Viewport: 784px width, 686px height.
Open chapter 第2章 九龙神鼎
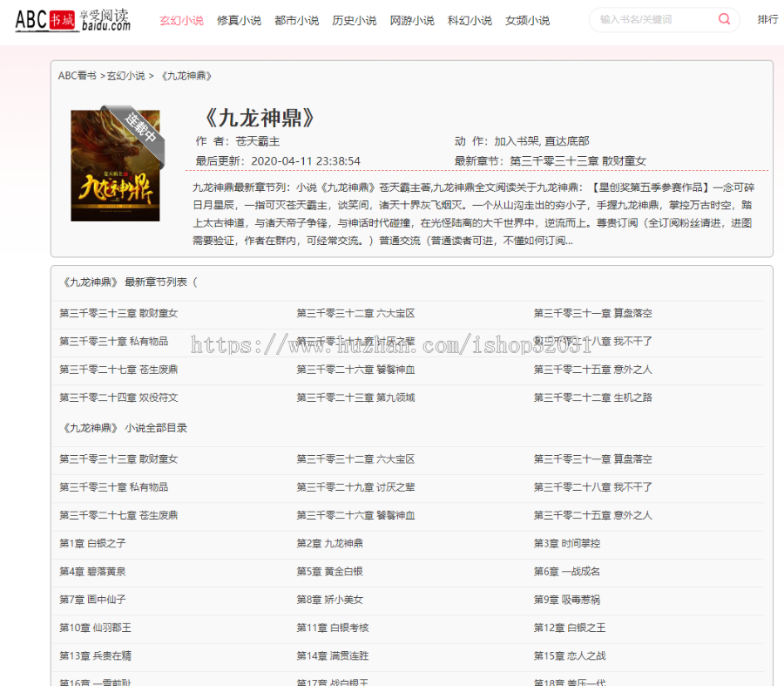click(329, 543)
